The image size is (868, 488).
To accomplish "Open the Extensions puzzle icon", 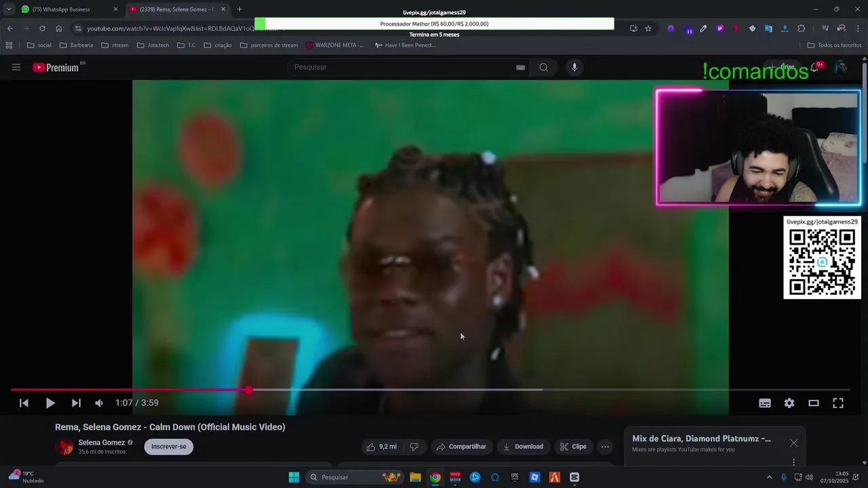I will (x=802, y=28).
